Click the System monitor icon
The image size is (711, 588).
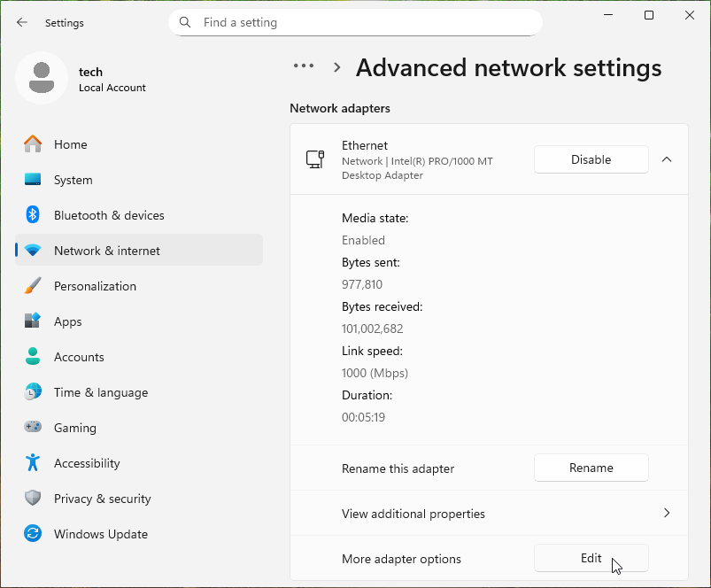click(33, 180)
